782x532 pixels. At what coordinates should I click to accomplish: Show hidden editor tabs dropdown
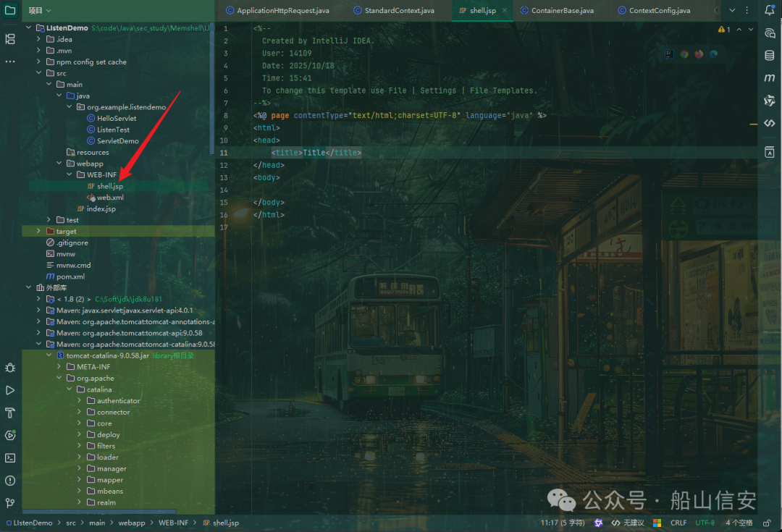coord(732,10)
